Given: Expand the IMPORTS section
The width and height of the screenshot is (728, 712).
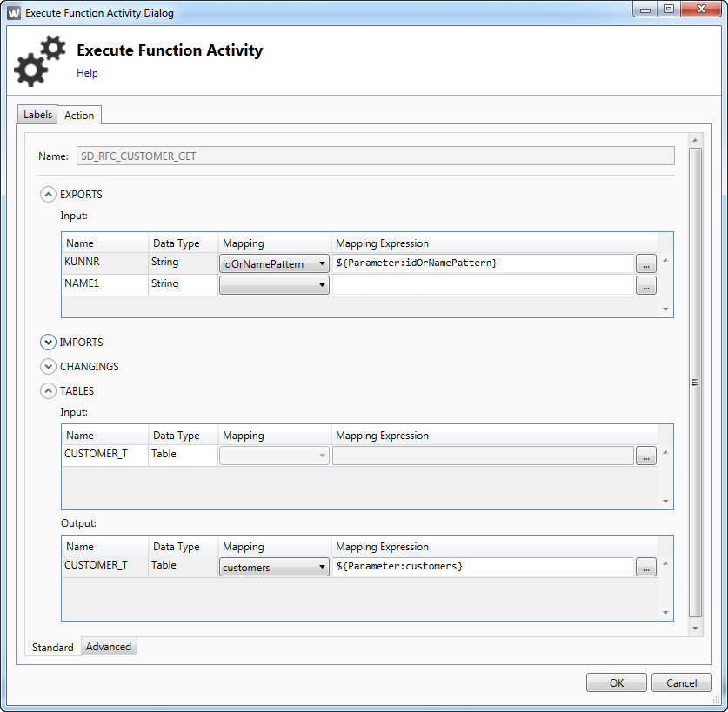Looking at the screenshot, I should click(x=49, y=343).
